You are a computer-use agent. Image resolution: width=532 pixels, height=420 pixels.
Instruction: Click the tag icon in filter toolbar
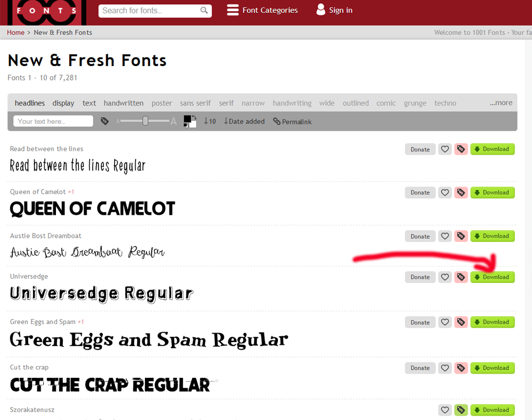[x=104, y=121]
